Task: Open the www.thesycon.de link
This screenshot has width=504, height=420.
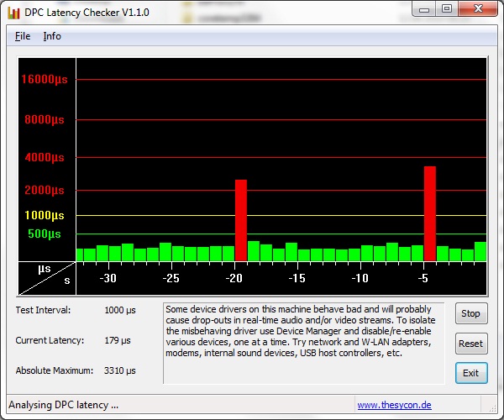Action: point(394,405)
